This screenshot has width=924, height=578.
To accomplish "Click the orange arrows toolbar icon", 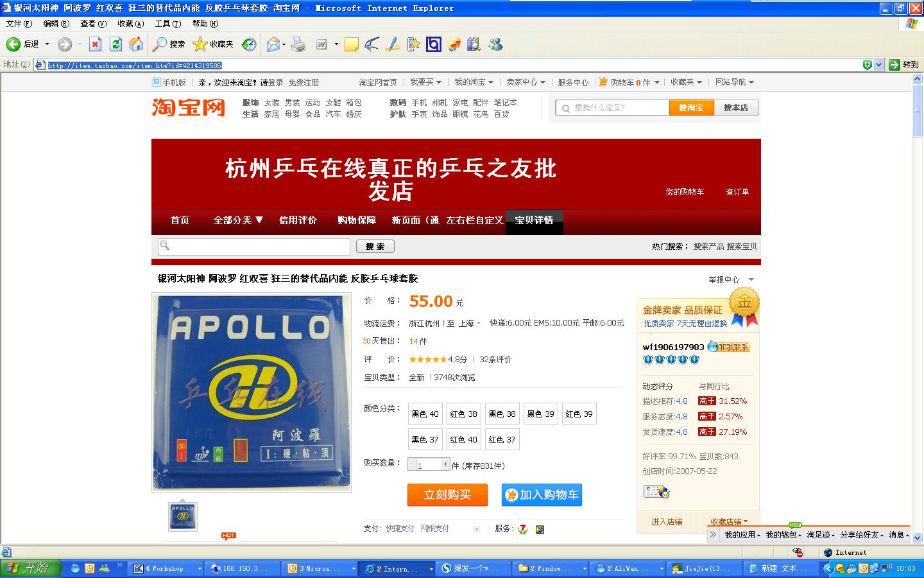I will 454,44.
